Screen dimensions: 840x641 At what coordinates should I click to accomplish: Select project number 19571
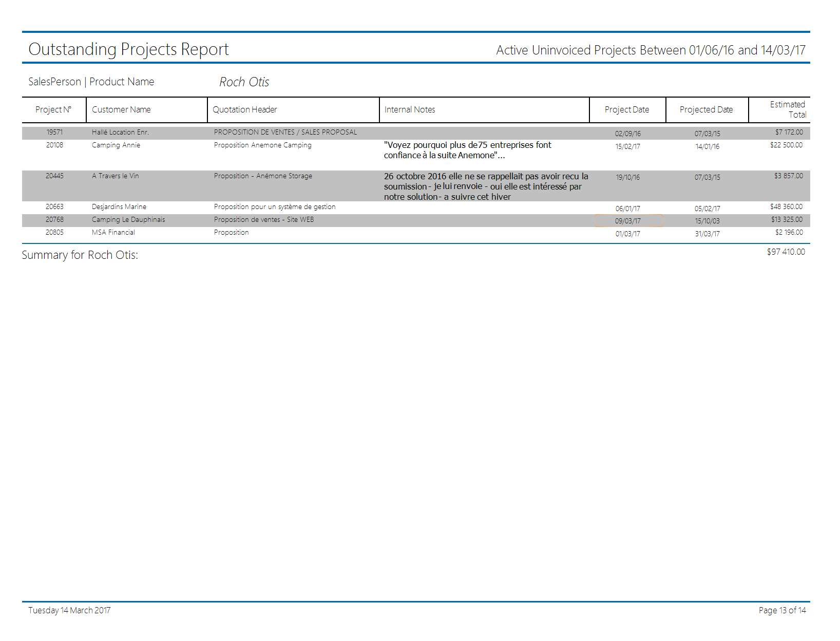click(54, 133)
